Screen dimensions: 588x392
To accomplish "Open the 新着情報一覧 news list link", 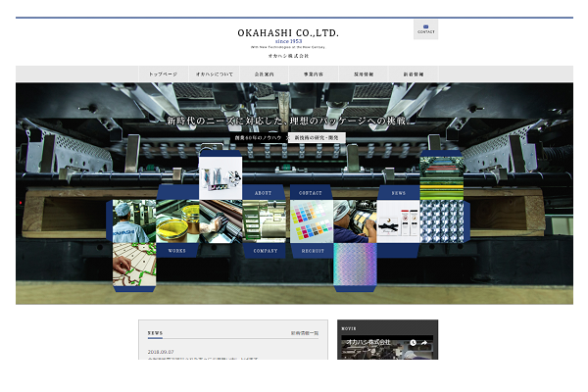I will (303, 333).
